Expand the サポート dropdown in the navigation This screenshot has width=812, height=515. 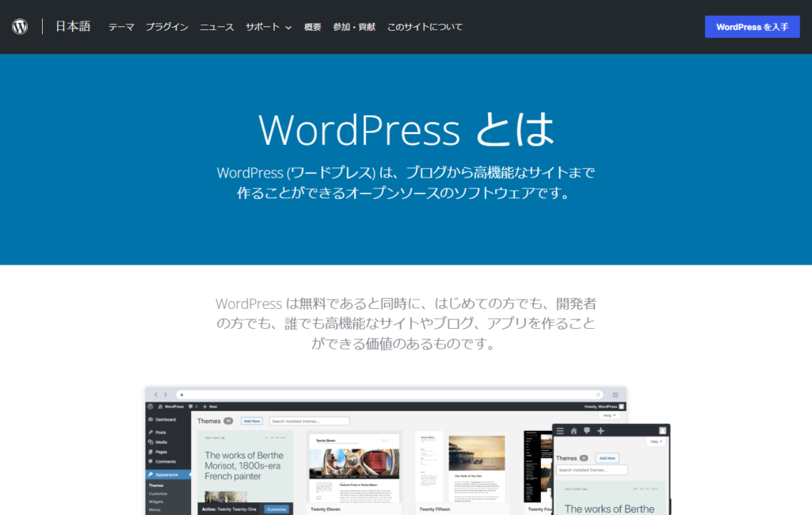262,26
